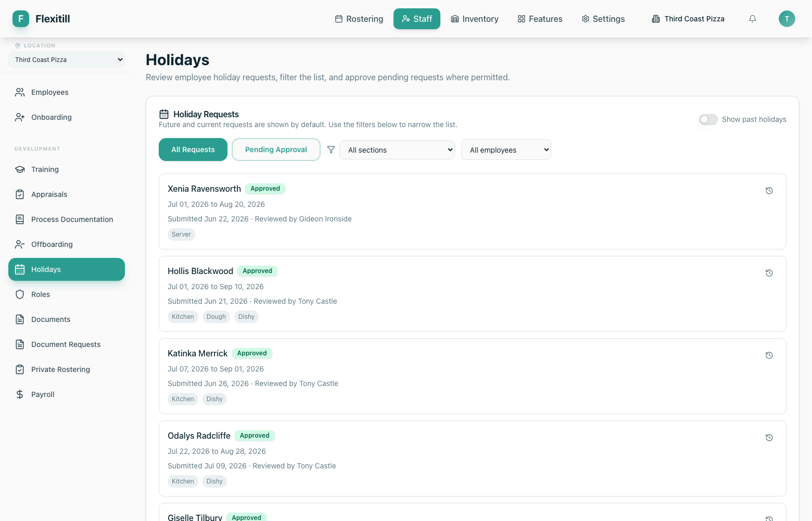Screen dimensions: 812x521
Task: Click Approved badge next to Xenia Ravensworth
Action: 265,189
